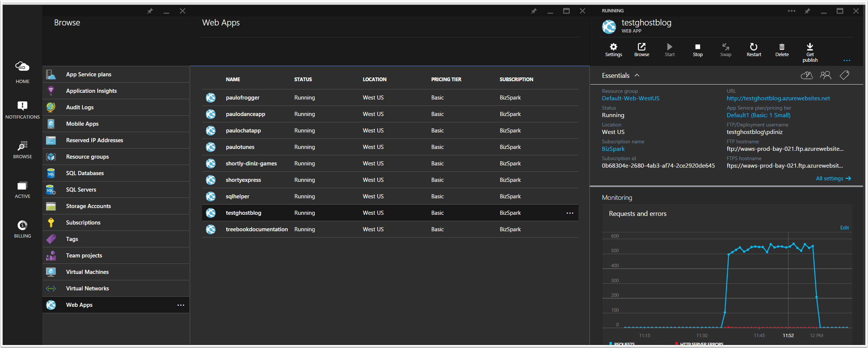This screenshot has width=868, height=348.
Task: Click the Virtual Networks icon
Action: pyautogui.click(x=51, y=289)
